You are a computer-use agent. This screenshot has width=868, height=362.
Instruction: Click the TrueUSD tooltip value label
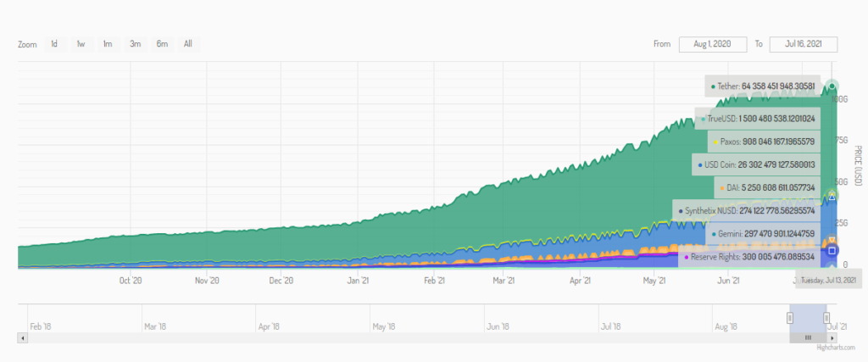click(x=758, y=119)
